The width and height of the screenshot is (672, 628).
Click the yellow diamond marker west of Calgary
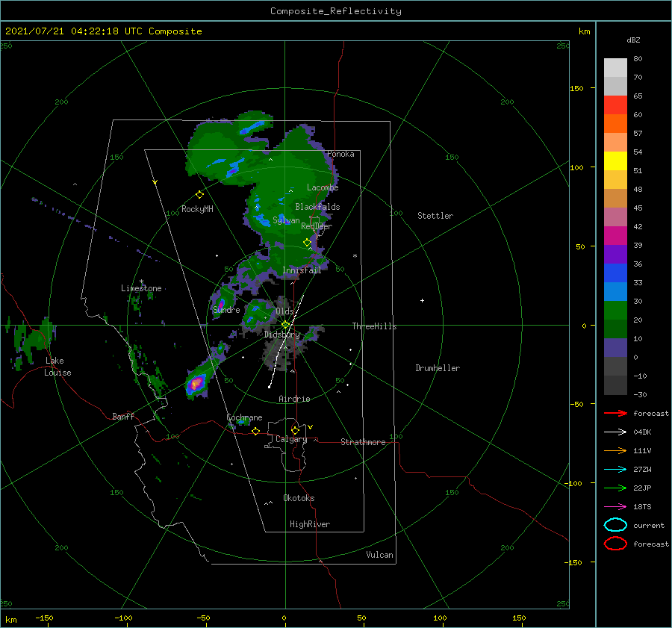coord(255,431)
